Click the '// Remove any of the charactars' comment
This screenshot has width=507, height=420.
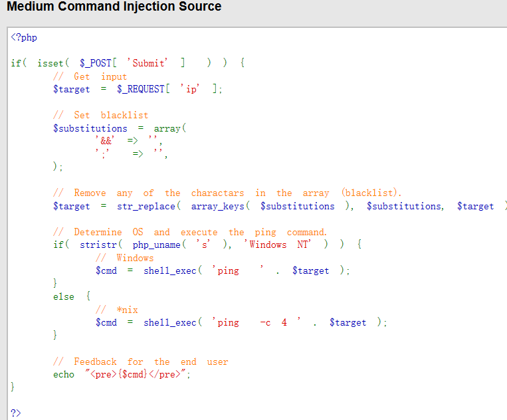(x=227, y=193)
